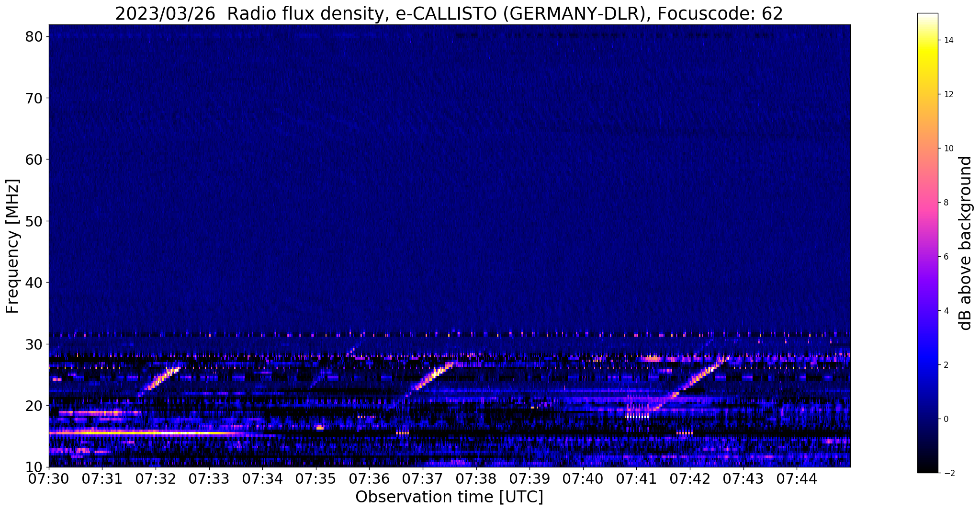The width and height of the screenshot is (980, 511).
Task: Click the 07:34 time tick label
Action: (262, 478)
